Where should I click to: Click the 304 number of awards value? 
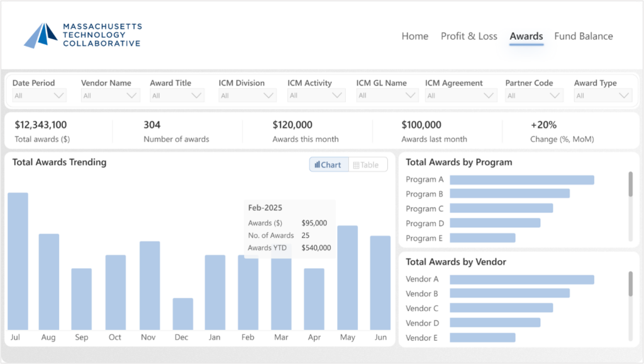tap(152, 125)
